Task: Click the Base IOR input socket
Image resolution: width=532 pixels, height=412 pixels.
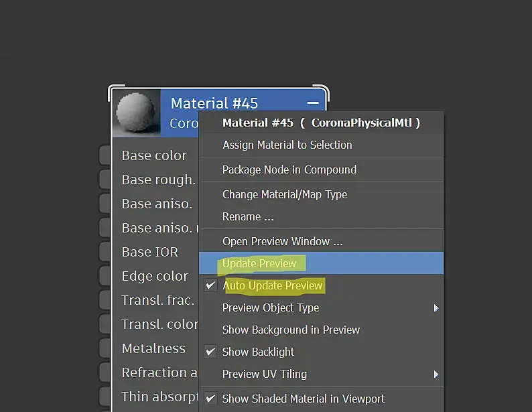Action: [105, 252]
